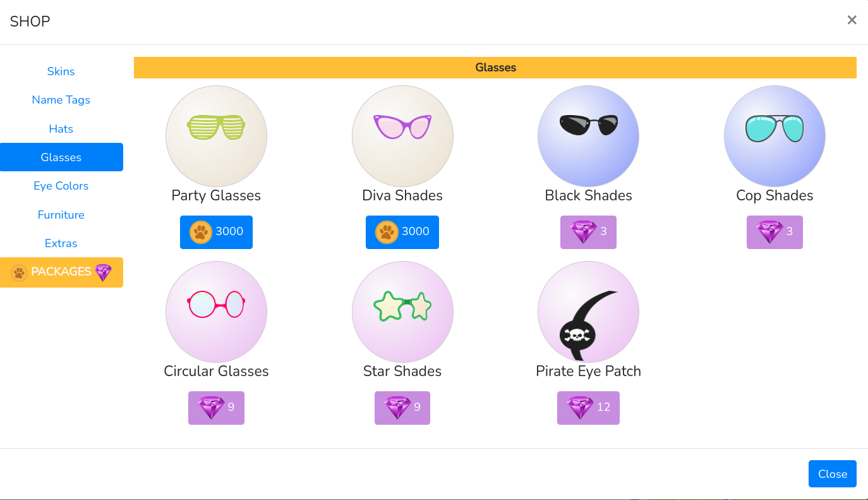Viewport: 868px width, 500px height.
Task: Switch to the Hats category
Action: (x=61, y=129)
